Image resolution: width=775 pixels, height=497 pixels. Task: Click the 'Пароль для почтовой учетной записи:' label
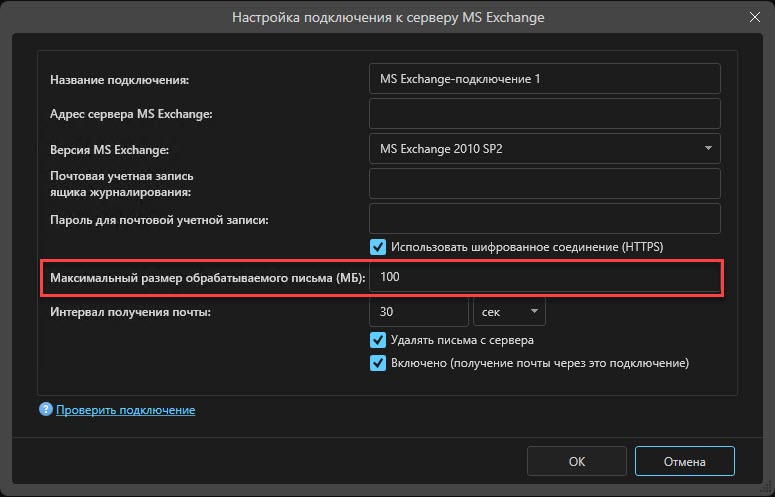159,220
